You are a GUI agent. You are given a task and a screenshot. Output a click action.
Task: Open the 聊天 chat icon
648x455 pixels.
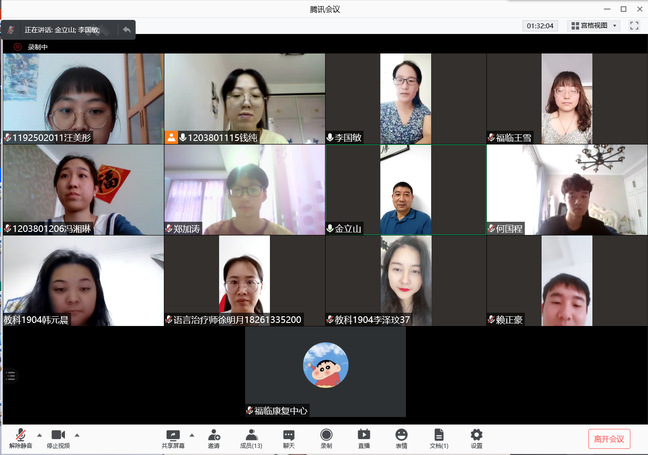pos(289,437)
